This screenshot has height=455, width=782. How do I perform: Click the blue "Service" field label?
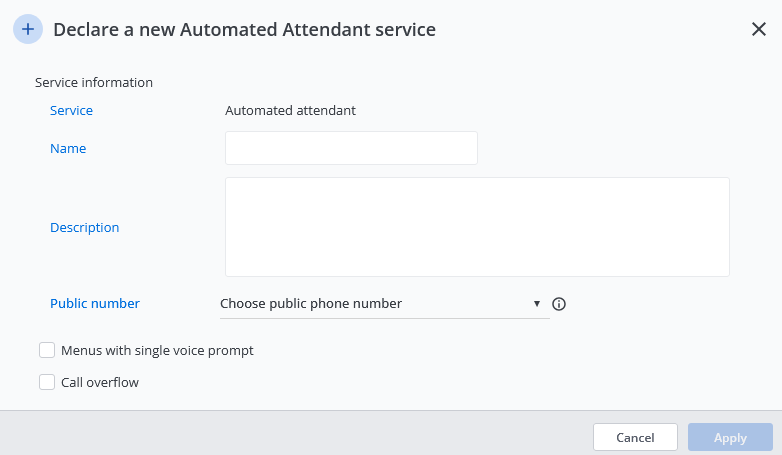[71, 110]
